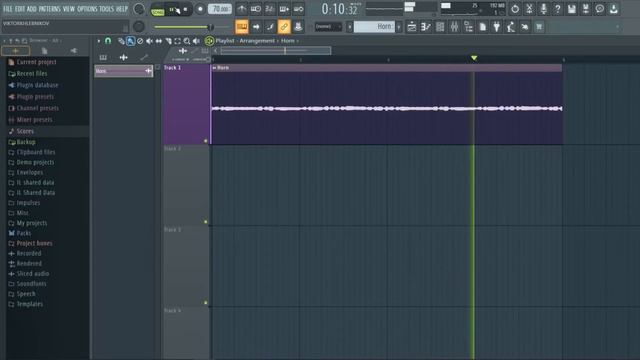The image size is (640, 360).
Task: Toggle typing keyboard to piano
Action: [x=242, y=27]
